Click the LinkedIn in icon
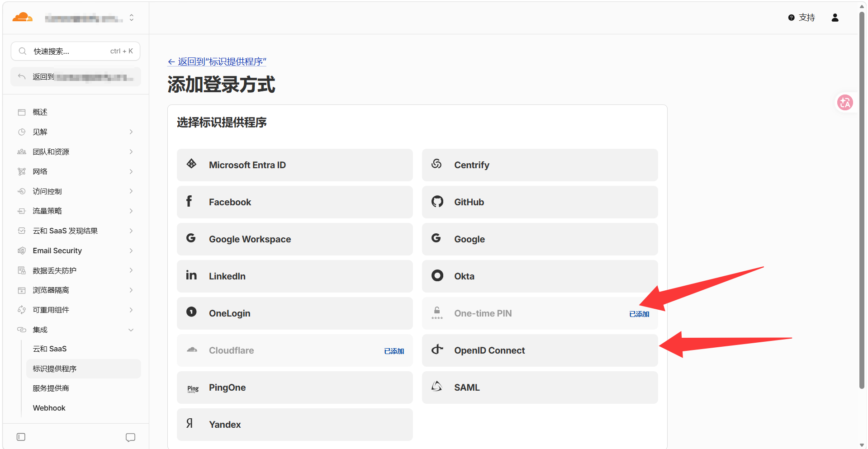 point(191,275)
